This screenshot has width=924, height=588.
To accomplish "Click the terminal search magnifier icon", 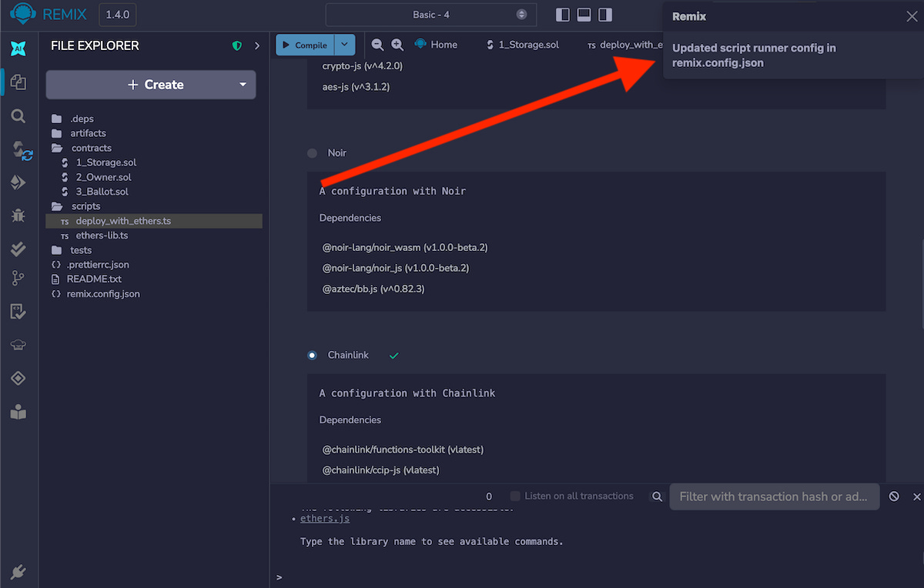I will [658, 496].
